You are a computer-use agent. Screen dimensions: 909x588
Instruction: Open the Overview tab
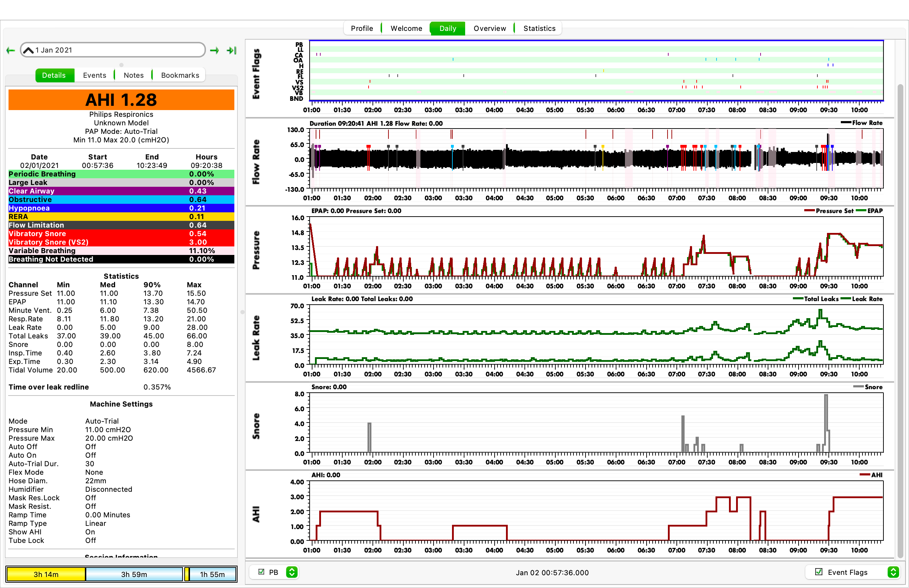tap(489, 28)
